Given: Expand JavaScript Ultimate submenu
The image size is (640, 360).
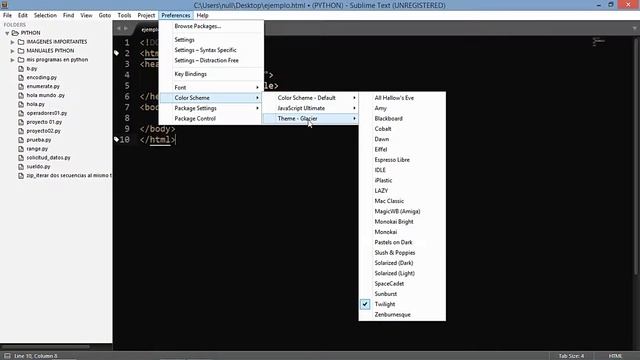Looking at the screenshot, I should 310,108.
